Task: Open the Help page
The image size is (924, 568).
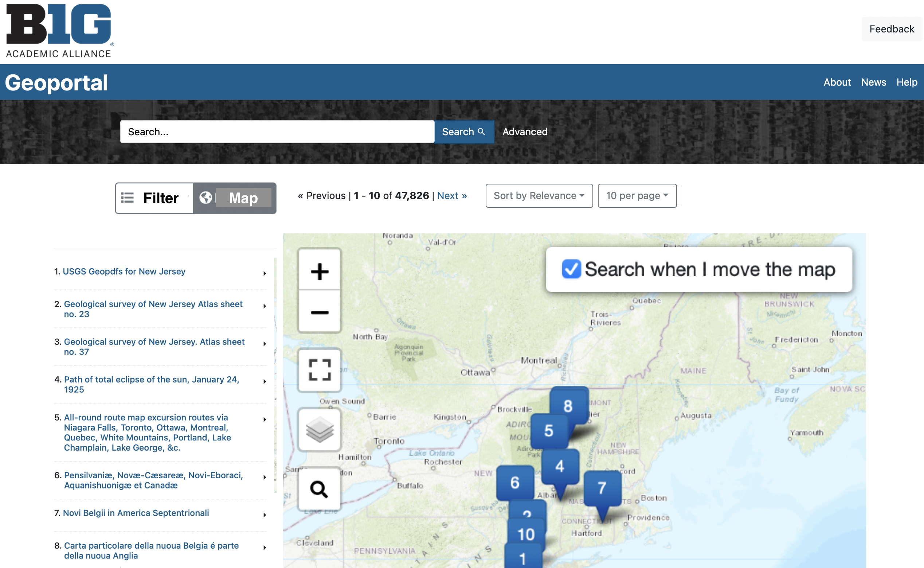Action: tap(907, 82)
